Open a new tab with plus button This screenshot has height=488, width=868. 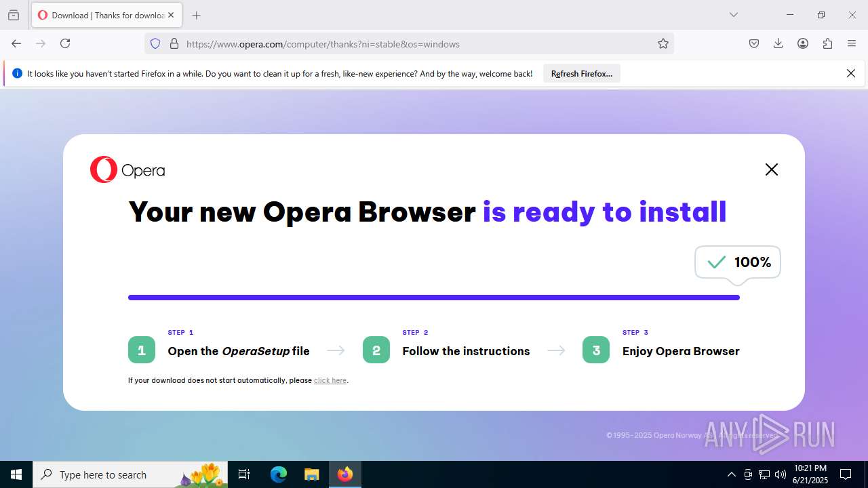[196, 15]
